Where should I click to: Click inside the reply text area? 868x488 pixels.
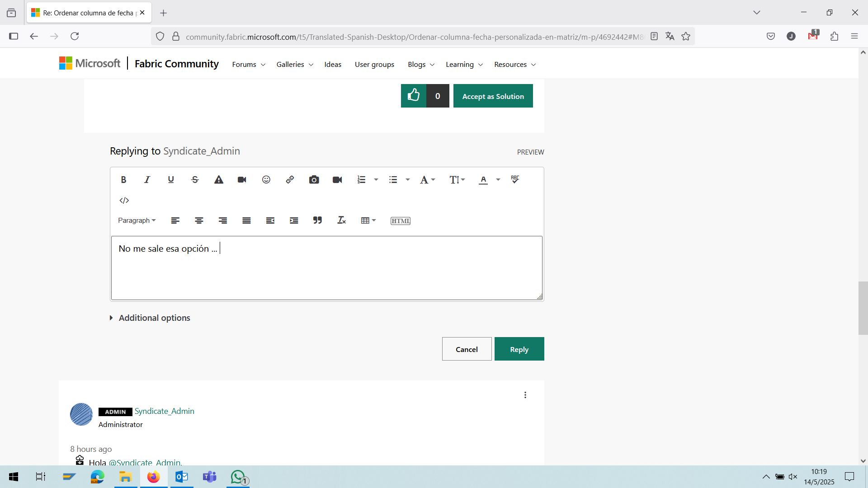(x=327, y=268)
